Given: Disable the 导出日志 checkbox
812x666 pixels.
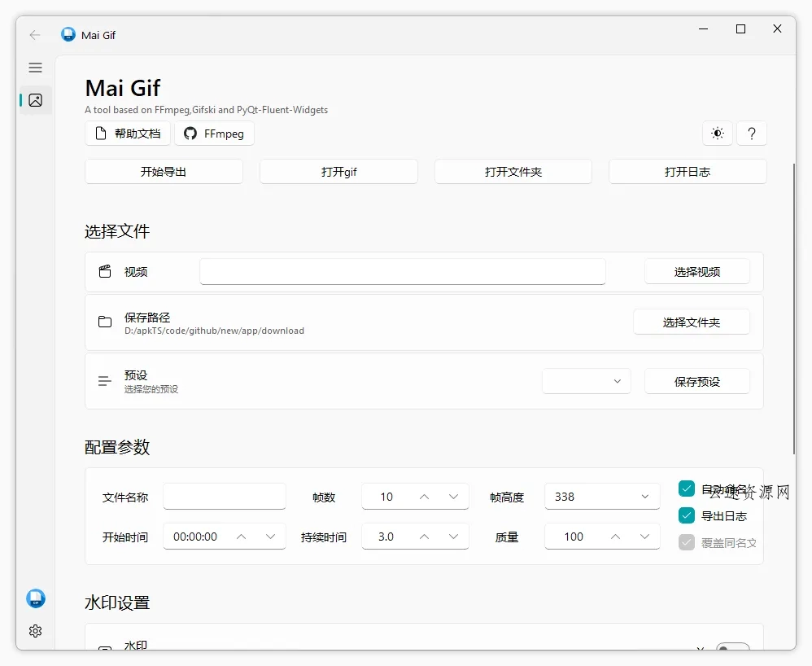Looking at the screenshot, I should 686,515.
